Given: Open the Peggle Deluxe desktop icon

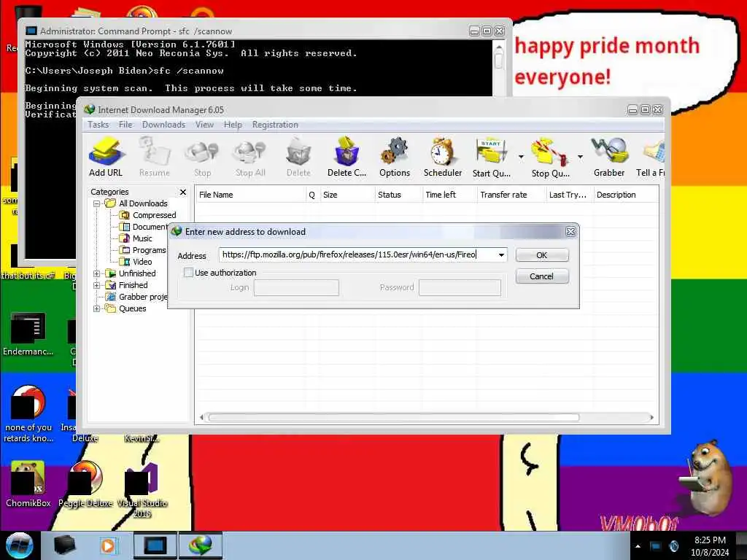Looking at the screenshot, I should (x=85, y=484).
